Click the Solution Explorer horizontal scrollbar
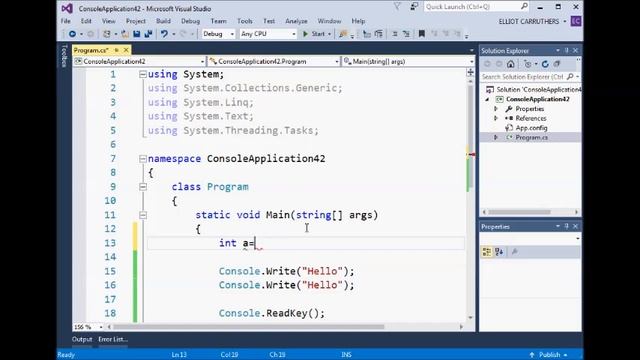 520,212
